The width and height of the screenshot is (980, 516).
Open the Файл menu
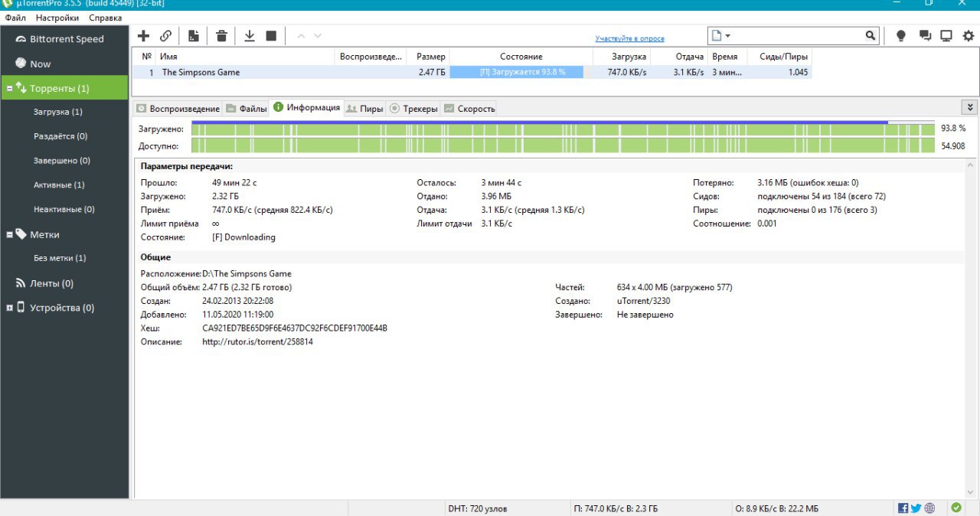point(15,17)
